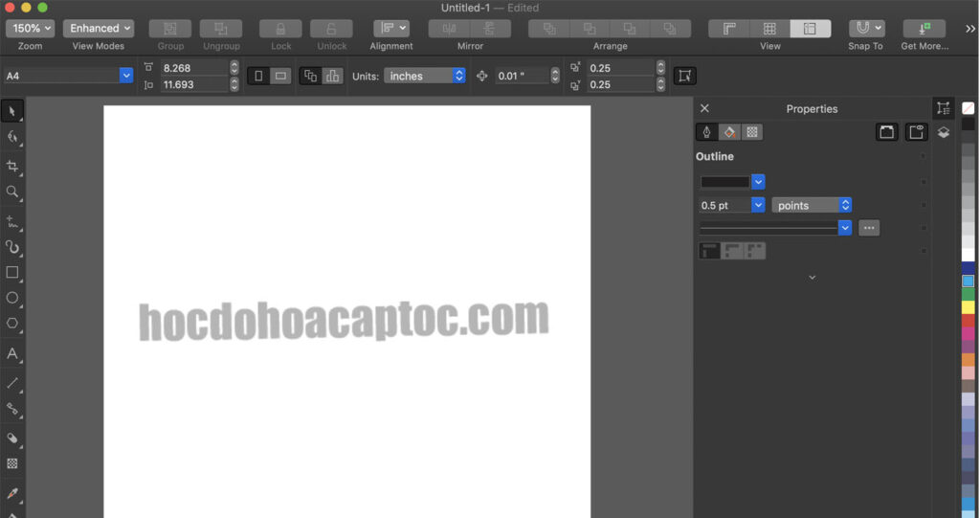The image size is (980, 518).
Task: Pick the dark blue palette swatch
Action: [969, 267]
